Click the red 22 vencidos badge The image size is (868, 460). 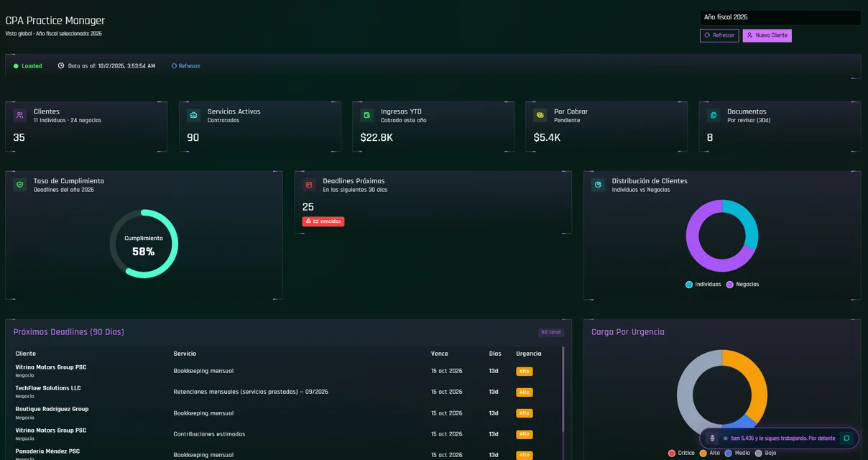click(x=323, y=221)
